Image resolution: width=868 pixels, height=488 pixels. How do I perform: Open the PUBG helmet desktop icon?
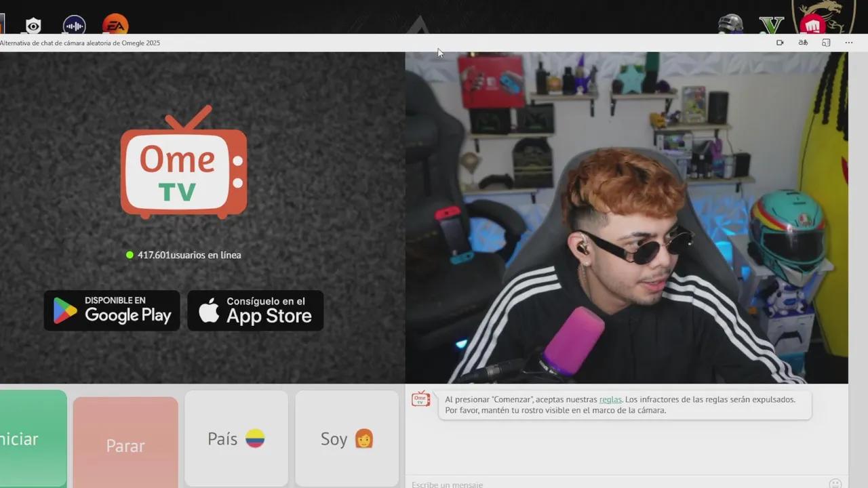click(x=730, y=24)
